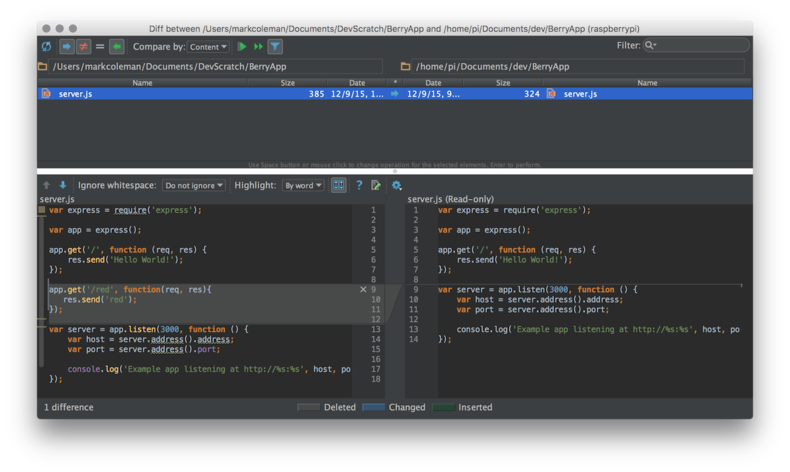Click the green synchronize selected play icon

point(242,46)
